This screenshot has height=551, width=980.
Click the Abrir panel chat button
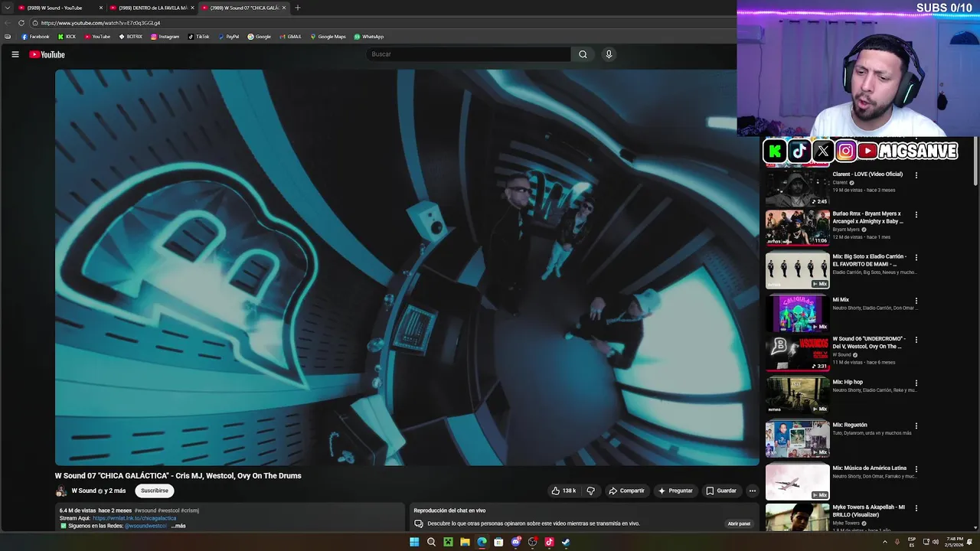pyautogui.click(x=739, y=523)
